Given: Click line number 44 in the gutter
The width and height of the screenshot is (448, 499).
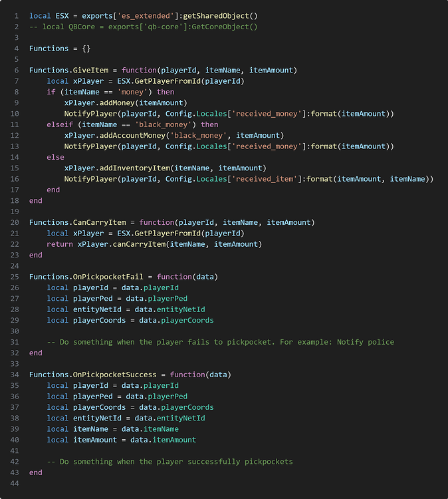Looking at the screenshot, I should pyautogui.click(x=15, y=484).
